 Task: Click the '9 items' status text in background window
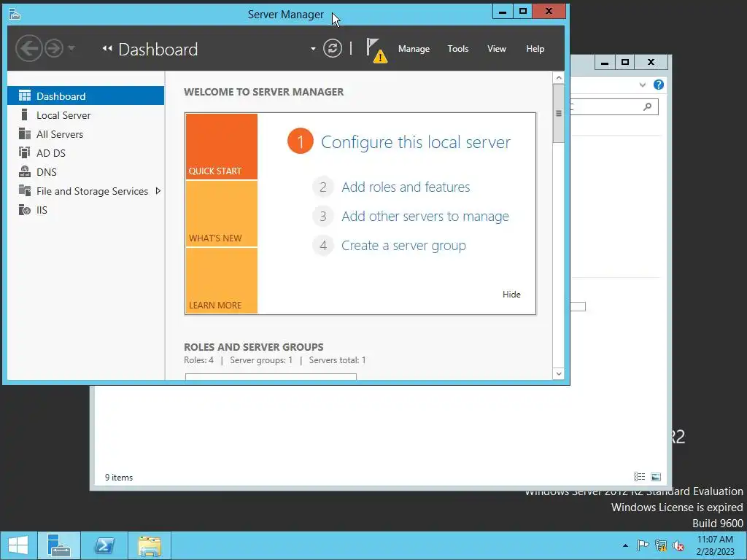point(119,477)
